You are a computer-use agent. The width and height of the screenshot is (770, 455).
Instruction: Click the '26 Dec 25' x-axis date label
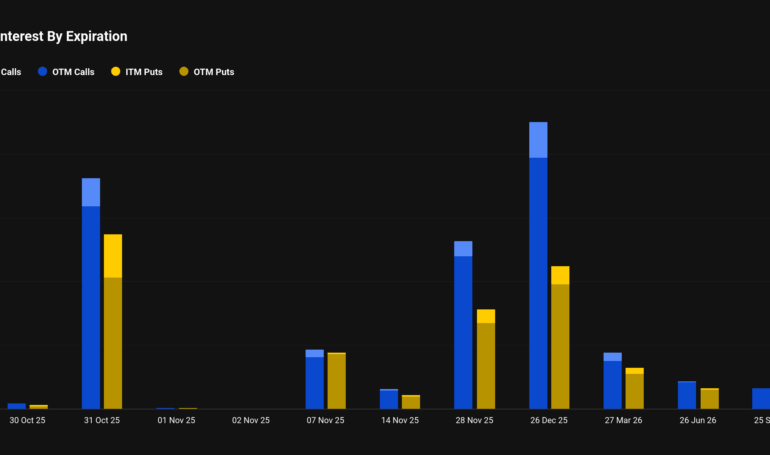(549, 421)
